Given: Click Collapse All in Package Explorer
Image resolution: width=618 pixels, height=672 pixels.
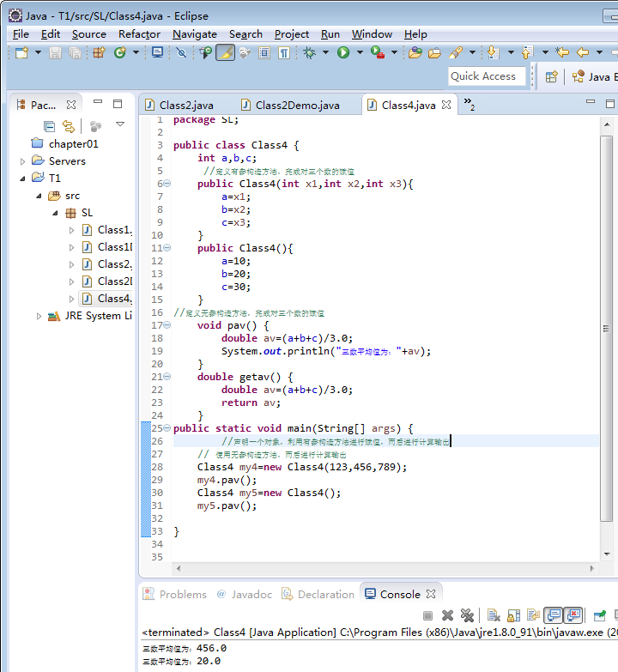Looking at the screenshot, I should point(50,126).
